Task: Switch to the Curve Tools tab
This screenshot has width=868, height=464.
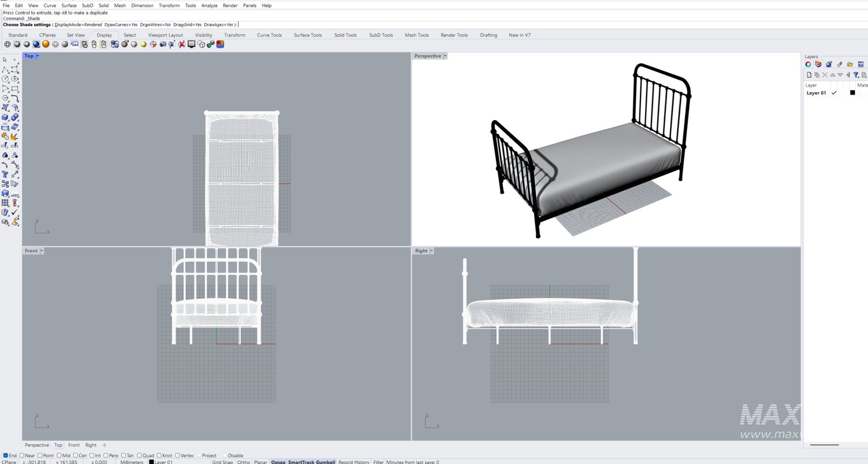Action: tap(269, 35)
